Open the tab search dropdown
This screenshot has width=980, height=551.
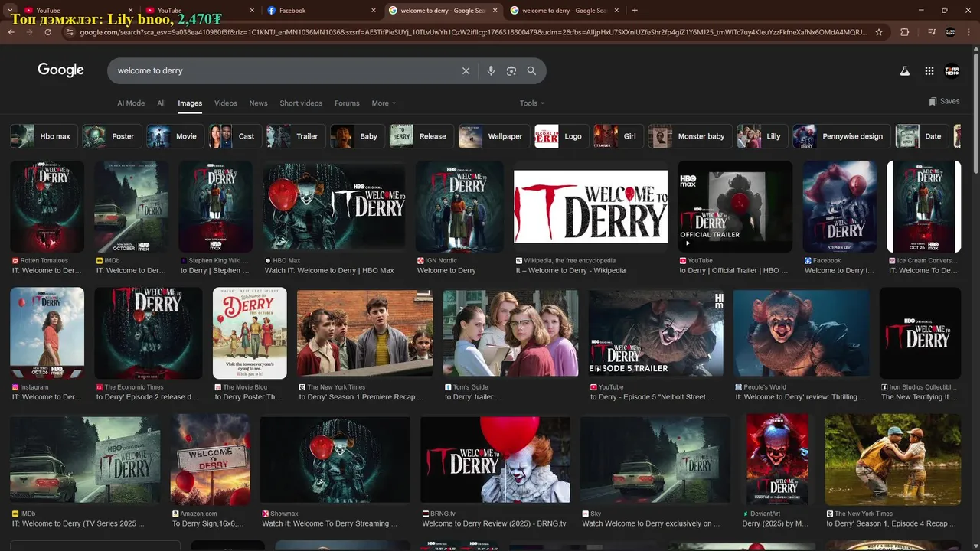pos(11,11)
